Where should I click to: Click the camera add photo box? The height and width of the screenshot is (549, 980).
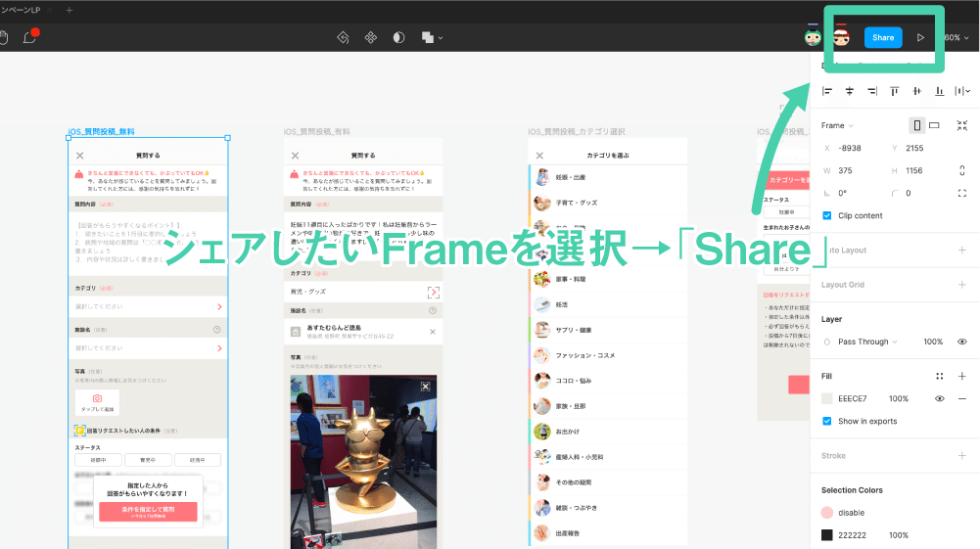[98, 402]
